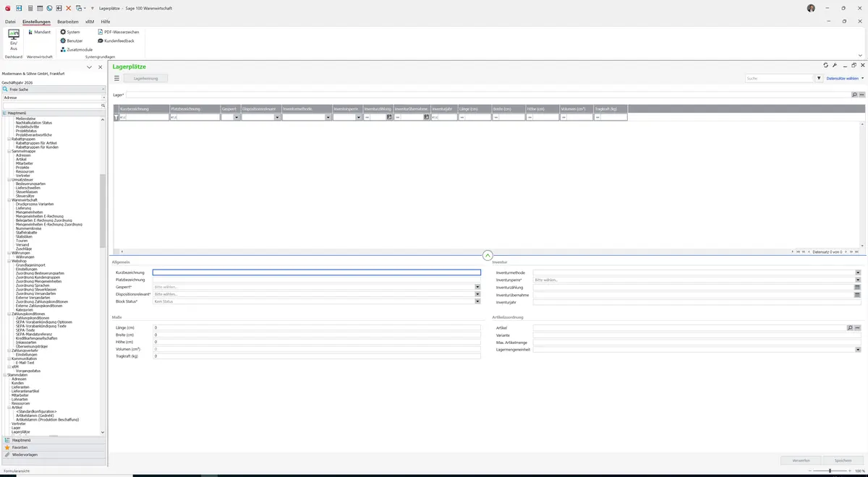Image resolution: width=868 pixels, height=477 pixels.
Task: Click the wrench icon in Lagerplätze header
Action: 835,65
